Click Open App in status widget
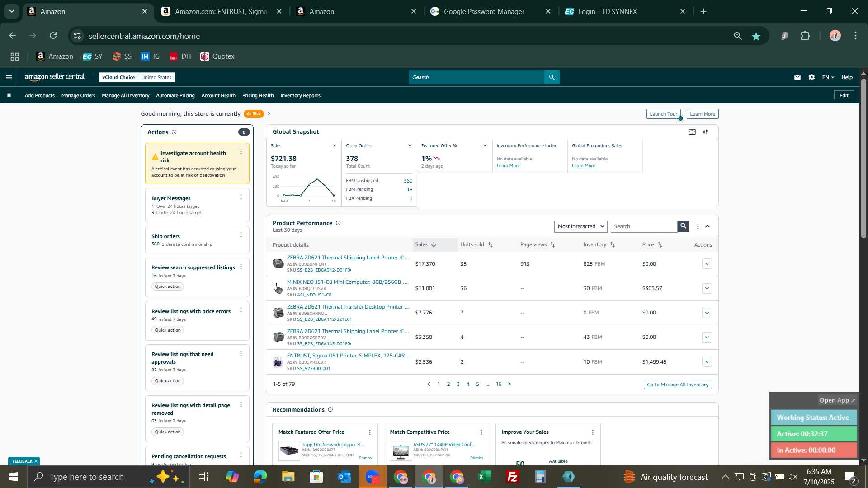Screen dimensions: 868x488 (837, 400)
